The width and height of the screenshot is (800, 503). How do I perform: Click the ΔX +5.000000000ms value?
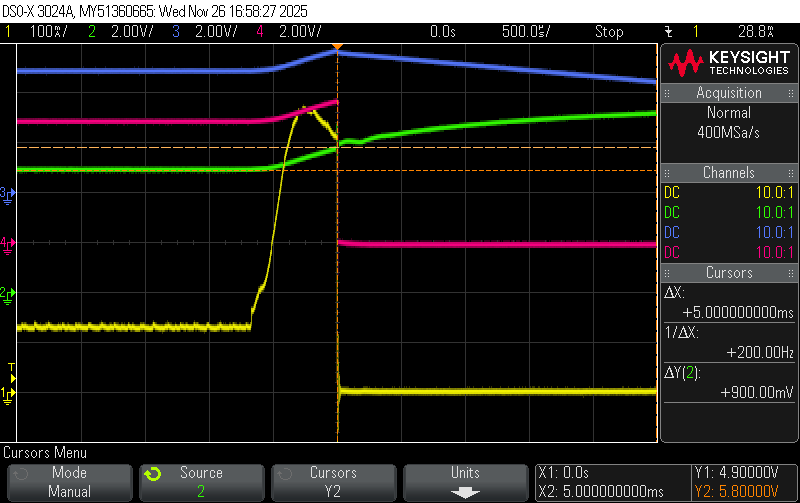click(738, 312)
